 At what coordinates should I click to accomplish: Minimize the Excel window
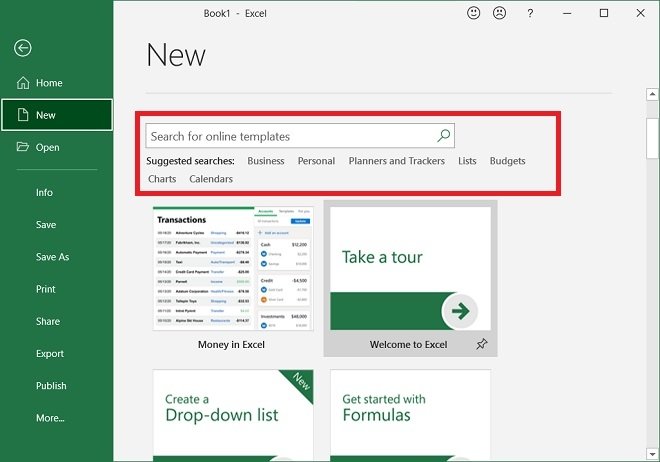[x=567, y=13]
